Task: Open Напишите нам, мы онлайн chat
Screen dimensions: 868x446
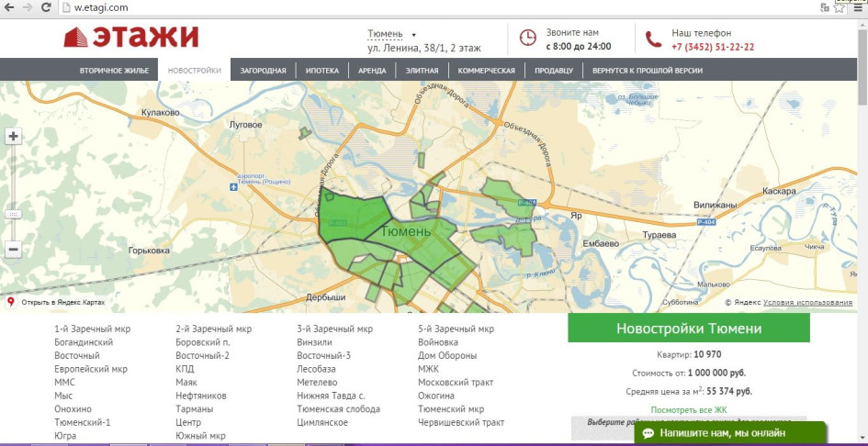Action: coord(730,433)
